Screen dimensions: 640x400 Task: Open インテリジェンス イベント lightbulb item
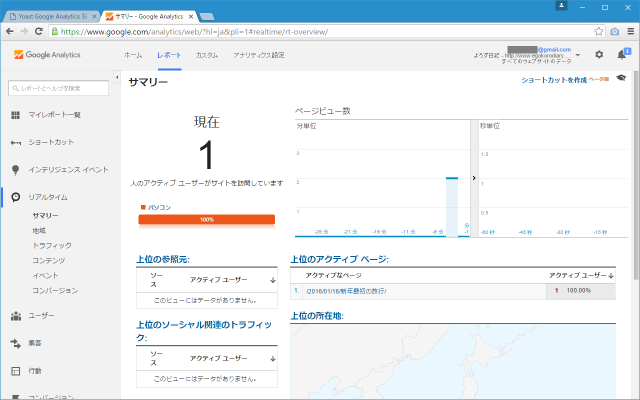click(67, 169)
